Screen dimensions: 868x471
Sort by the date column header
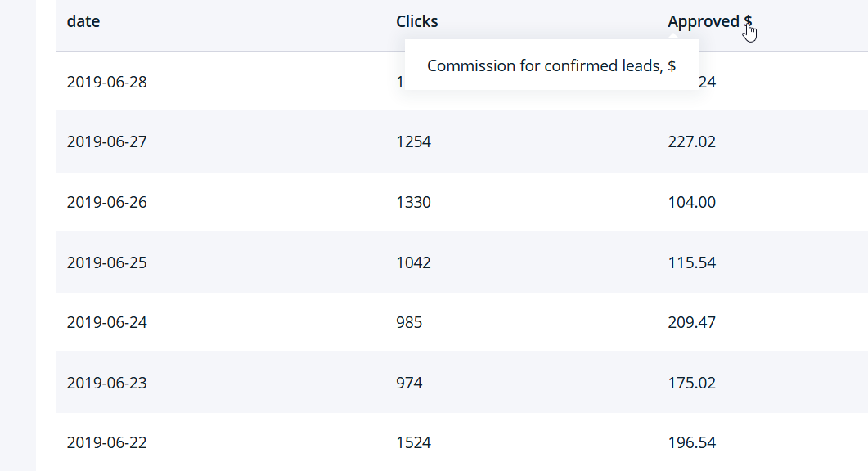click(83, 21)
